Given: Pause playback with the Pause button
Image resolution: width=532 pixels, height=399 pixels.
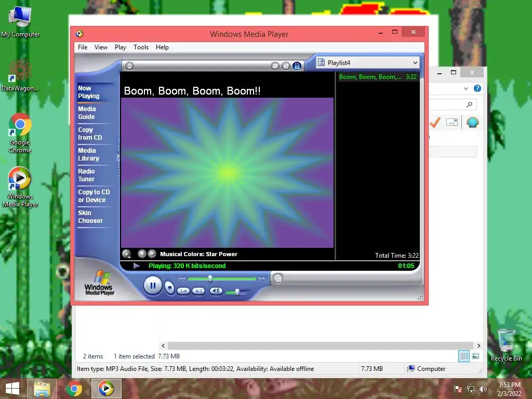Looking at the screenshot, I should [x=152, y=286].
